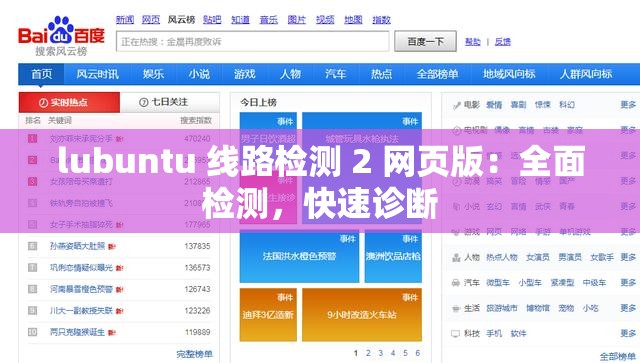Click rank badge beside 川大一副教授失联
640x363 pixels.
tap(32, 311)
